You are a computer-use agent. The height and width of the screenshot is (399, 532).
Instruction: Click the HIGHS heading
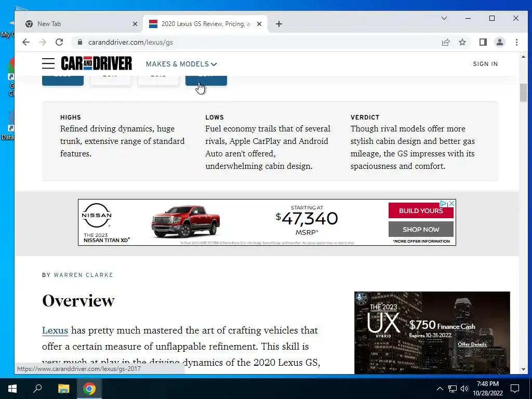(71, 117)
